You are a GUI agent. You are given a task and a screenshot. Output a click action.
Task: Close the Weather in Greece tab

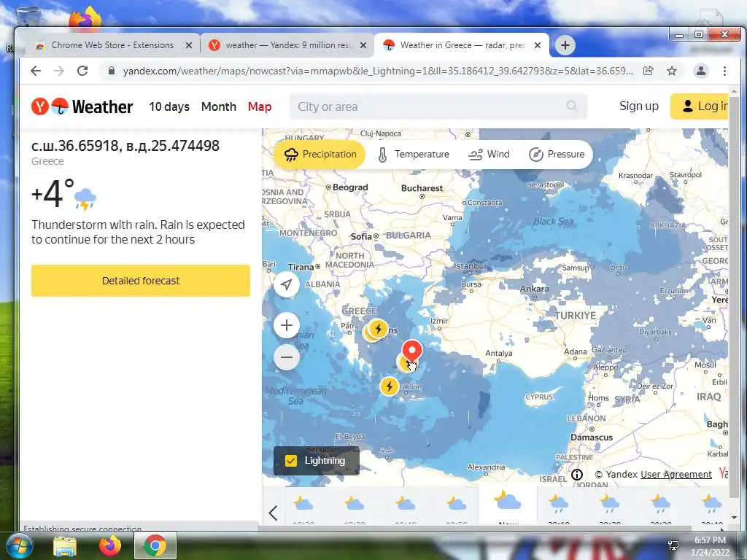[x=538, y=45]
